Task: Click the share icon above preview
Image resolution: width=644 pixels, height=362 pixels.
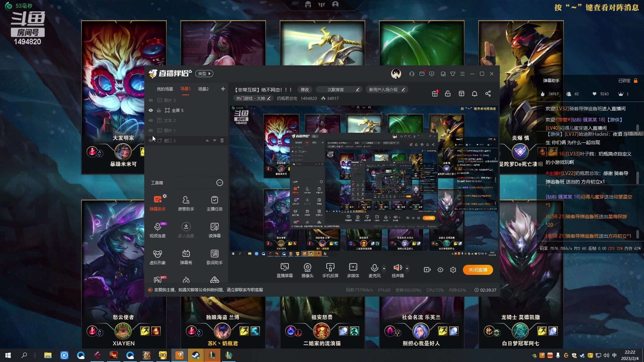Action: coord(488,94)
